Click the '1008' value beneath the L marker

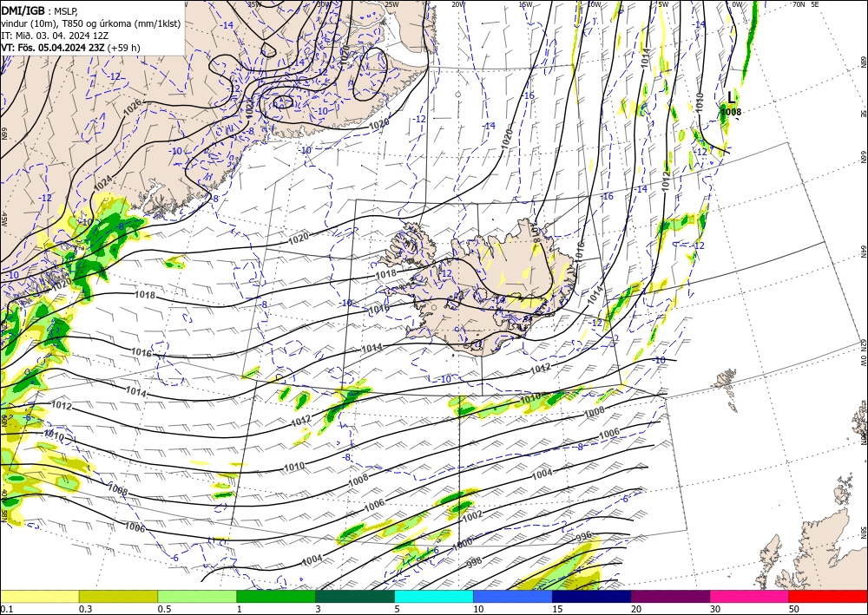[x=731, y=112]
